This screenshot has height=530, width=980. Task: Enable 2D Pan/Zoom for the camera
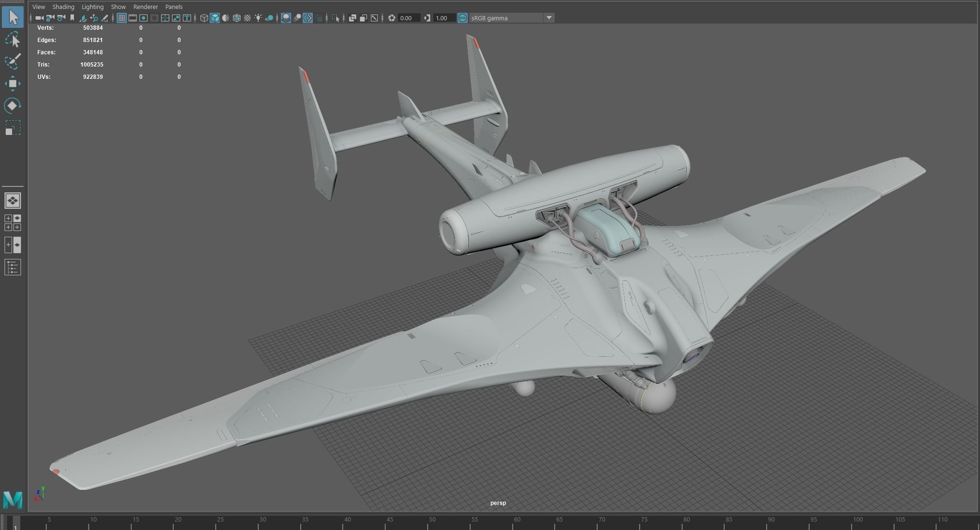coord(94,18)
